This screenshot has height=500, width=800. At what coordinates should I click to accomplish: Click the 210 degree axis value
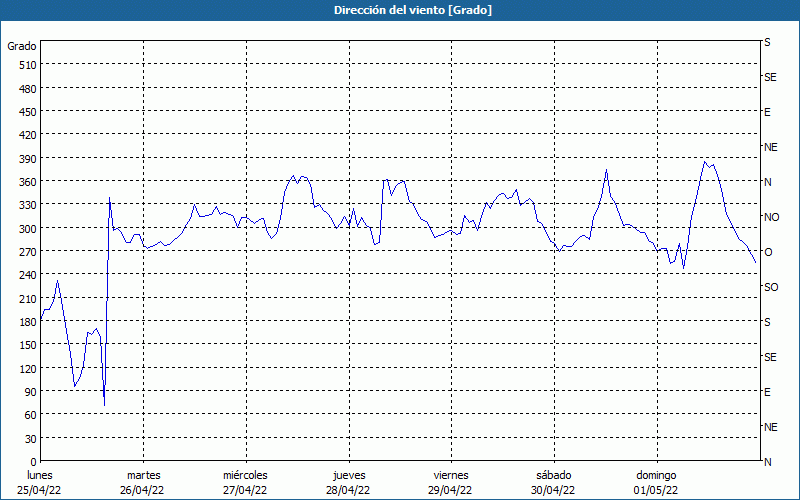pos(28,299)
